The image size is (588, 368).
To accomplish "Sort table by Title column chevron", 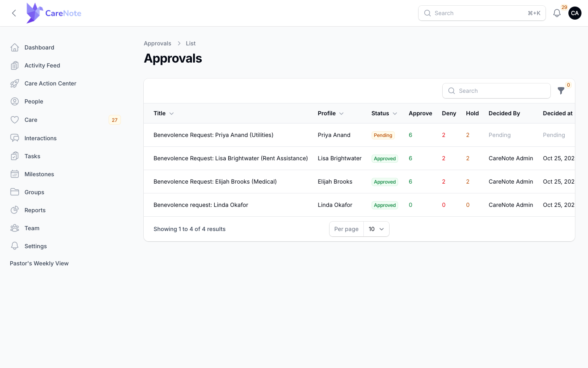I will tap(171, 114).
